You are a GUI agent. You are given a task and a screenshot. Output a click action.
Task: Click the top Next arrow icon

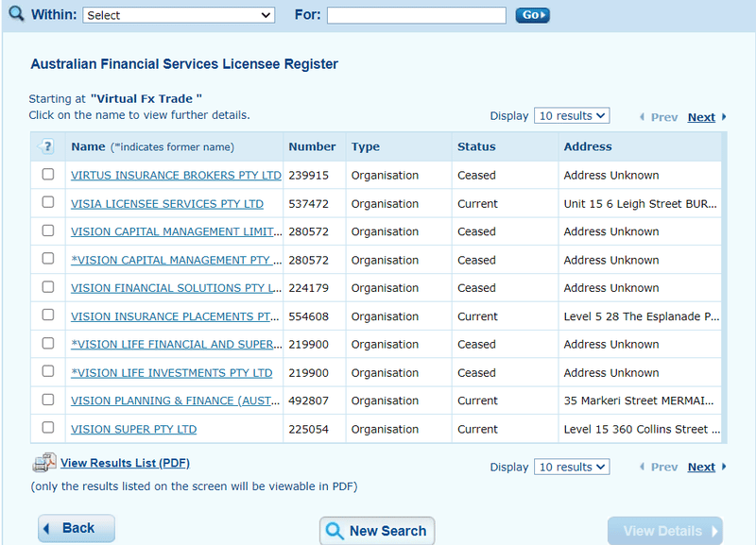pos(724,117)
